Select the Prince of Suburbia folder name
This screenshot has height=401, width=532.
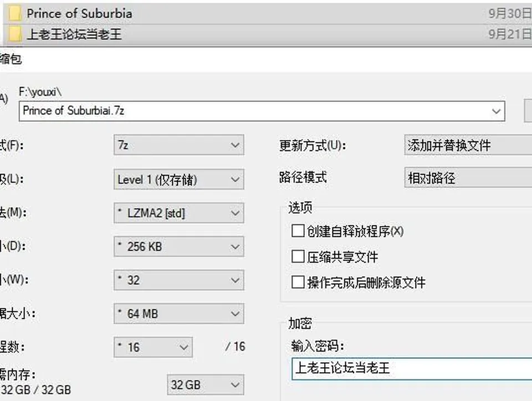(x=79, y=13)
